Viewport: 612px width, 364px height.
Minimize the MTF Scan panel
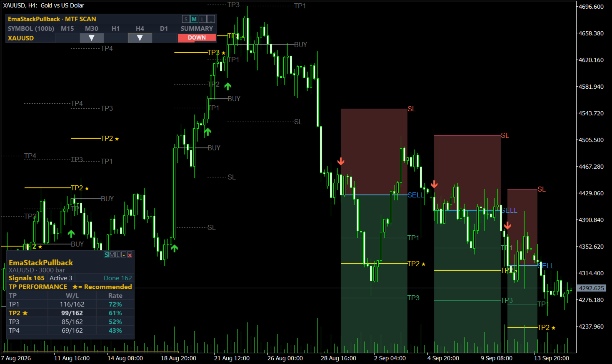[211, 19]
